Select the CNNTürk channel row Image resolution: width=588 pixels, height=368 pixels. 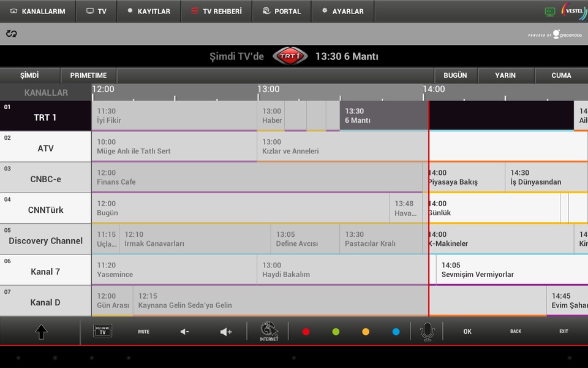click(45, 208)
